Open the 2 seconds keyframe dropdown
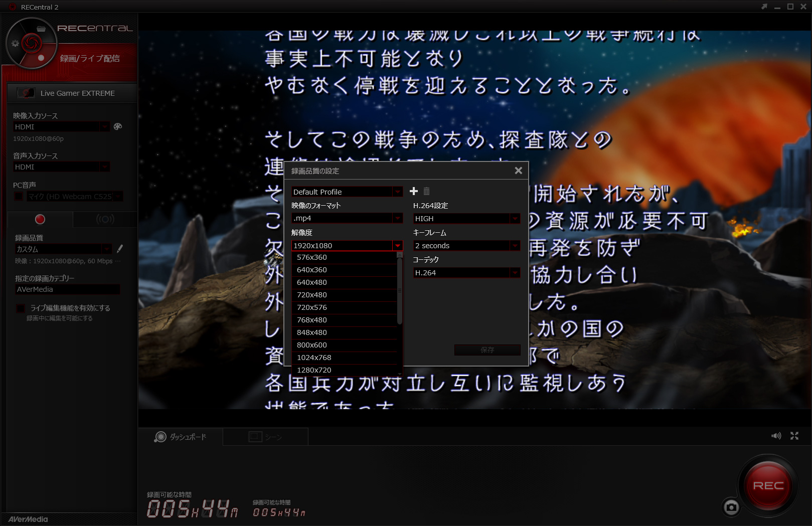The image size is (812, 526). 466,246
